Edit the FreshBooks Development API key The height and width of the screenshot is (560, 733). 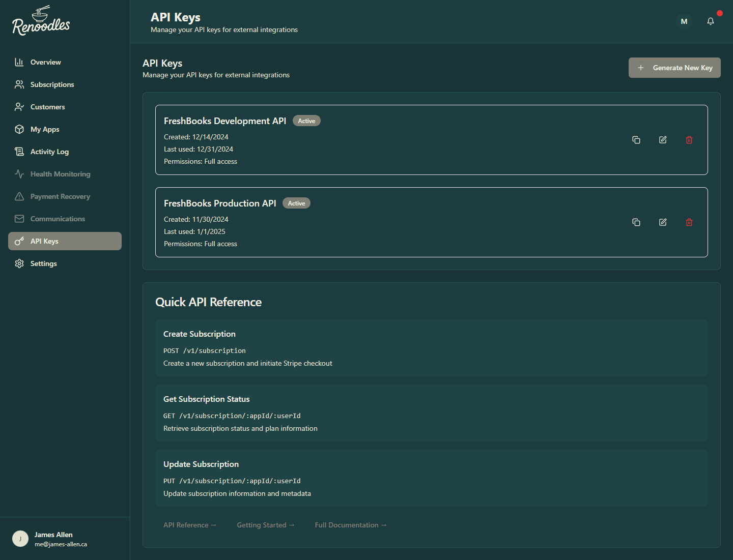point(663,139)
